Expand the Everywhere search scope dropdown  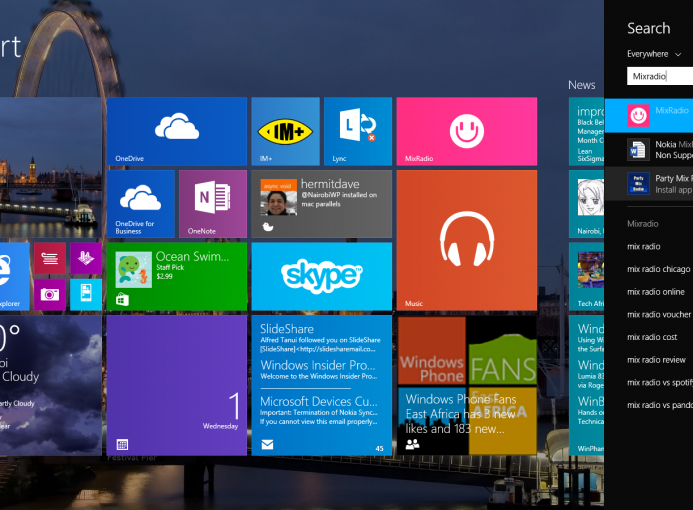654,54
